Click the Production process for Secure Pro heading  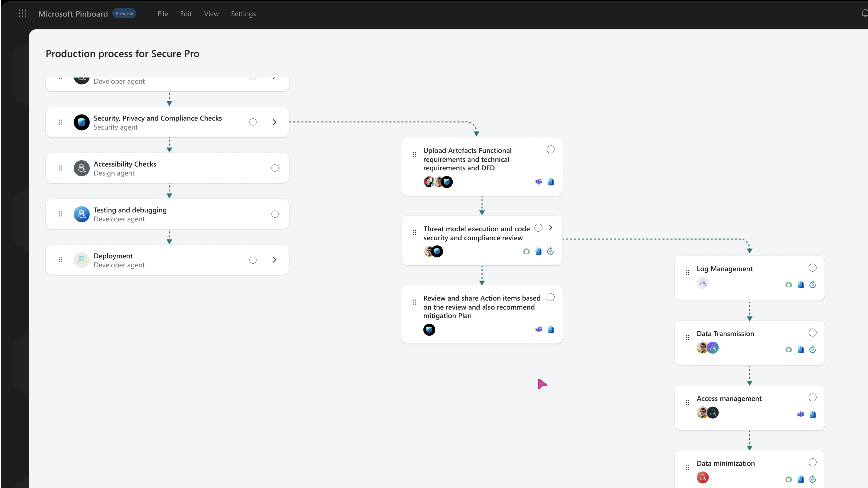pos(122,54)
